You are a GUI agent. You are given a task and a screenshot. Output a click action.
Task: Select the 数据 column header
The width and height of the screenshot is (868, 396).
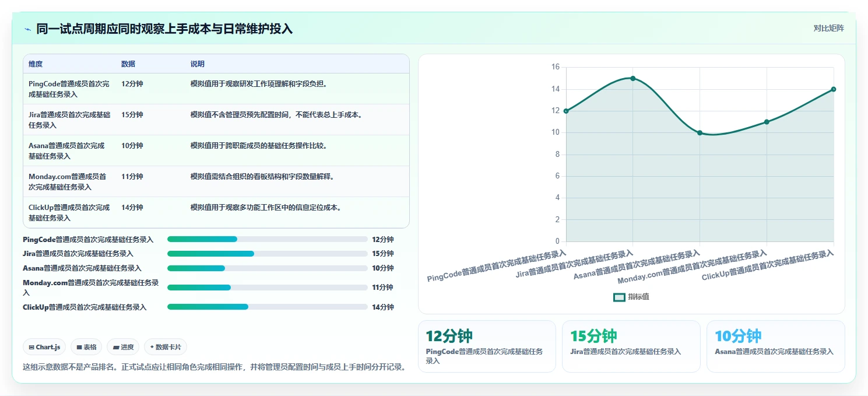pos(128,64)
